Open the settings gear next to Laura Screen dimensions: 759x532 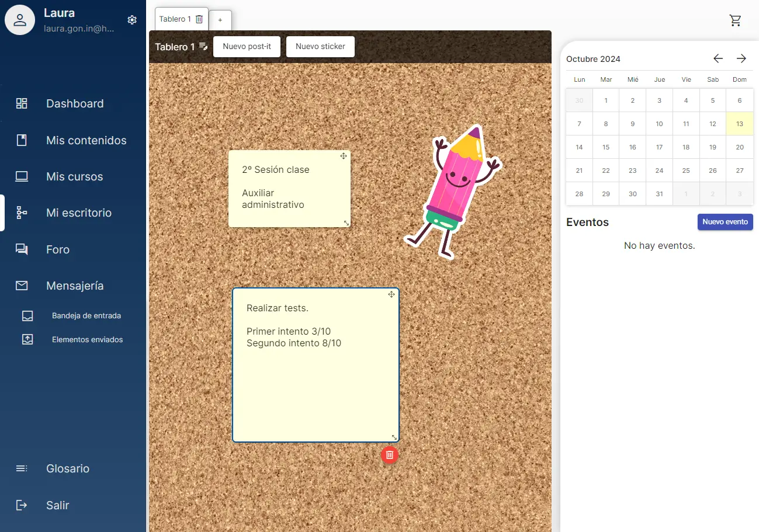click(x=132, y=20)
